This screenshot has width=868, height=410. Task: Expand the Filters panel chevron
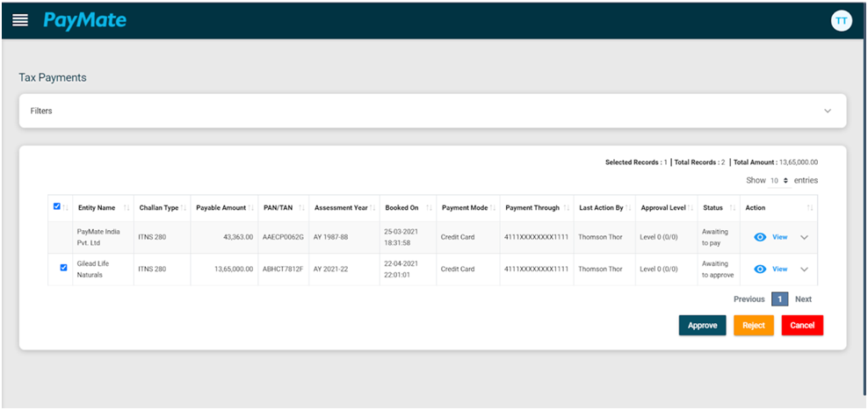tap(828, 111)
